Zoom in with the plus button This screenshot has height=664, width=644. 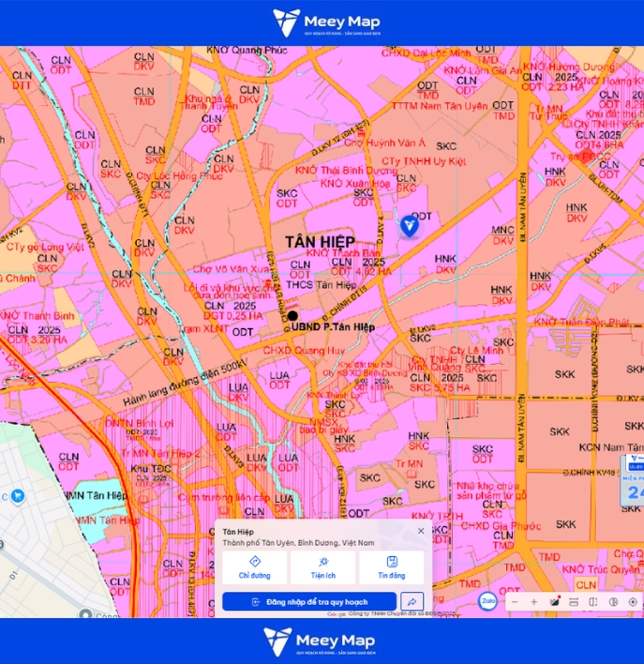tap(534, 602)
